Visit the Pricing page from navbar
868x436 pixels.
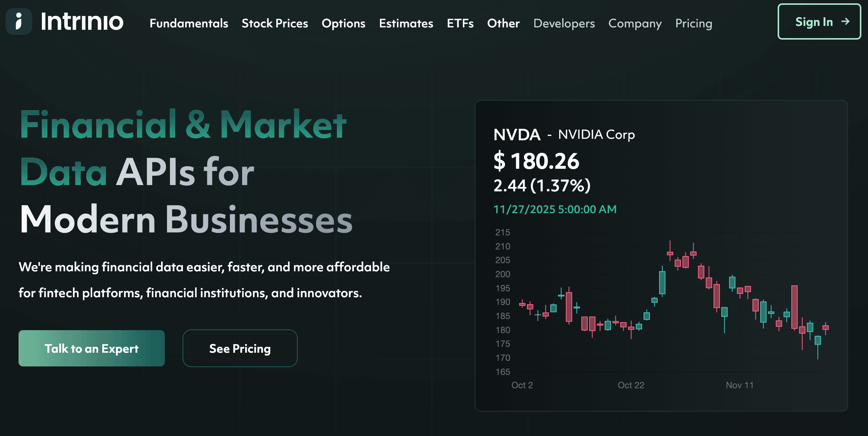(x=694, y=23)
